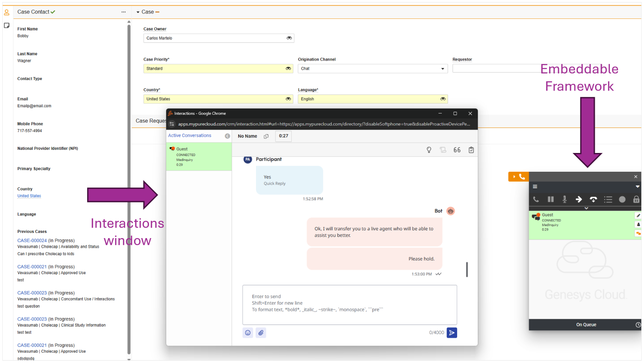Image resolution: width=644 pixels, height=364 pixels.
Task: Click the person icon on Guest interaction
Action: pos(638,224)
